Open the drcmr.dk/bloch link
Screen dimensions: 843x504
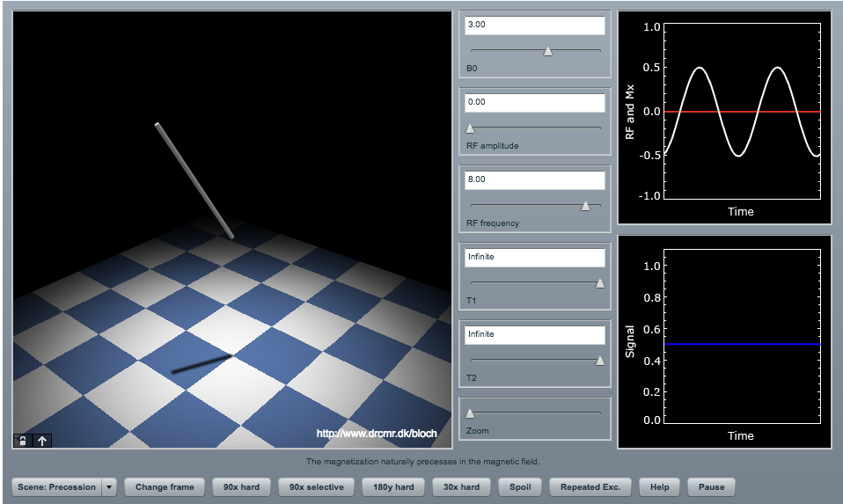377,434
